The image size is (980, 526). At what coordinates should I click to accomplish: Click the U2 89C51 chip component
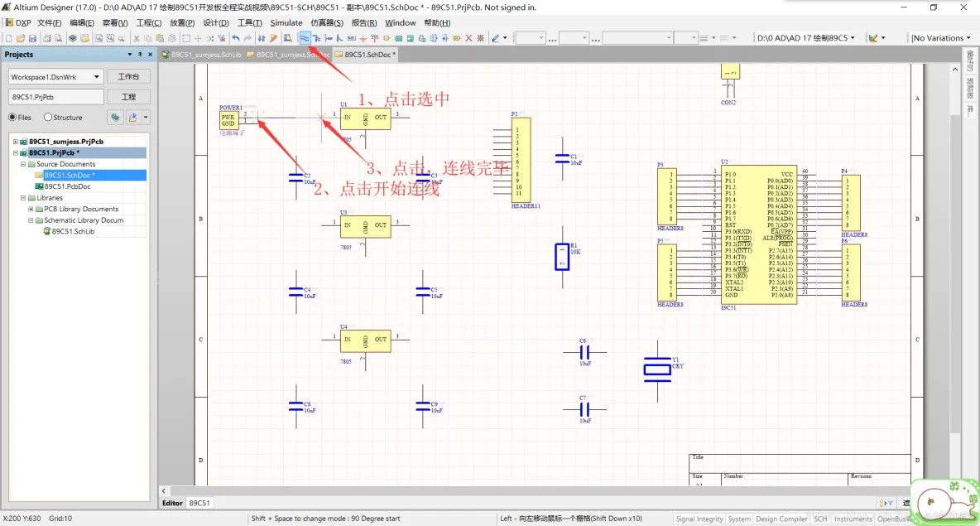(759, 234)
